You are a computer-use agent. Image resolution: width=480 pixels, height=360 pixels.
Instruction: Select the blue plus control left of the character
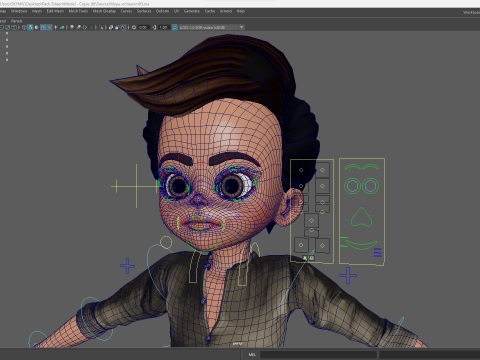click(127, 266)
